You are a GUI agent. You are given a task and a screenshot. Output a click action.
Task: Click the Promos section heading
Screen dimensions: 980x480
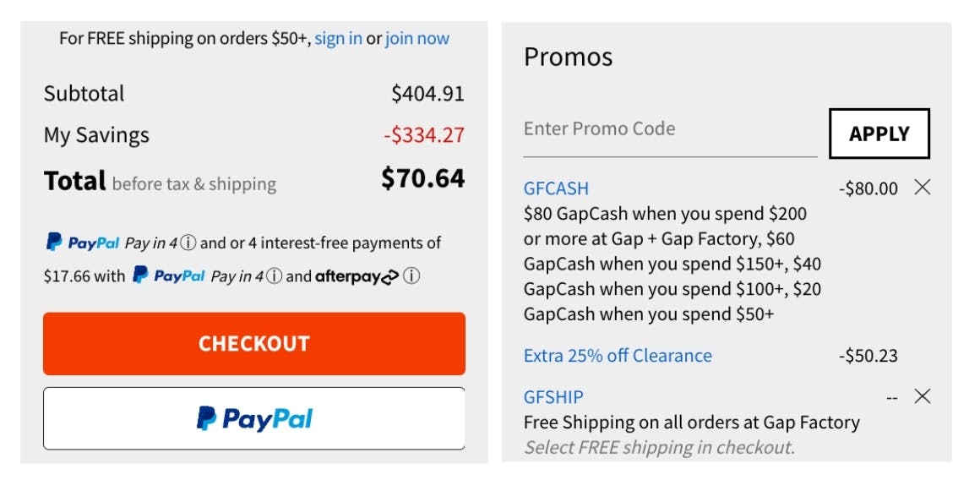(568, 57)
